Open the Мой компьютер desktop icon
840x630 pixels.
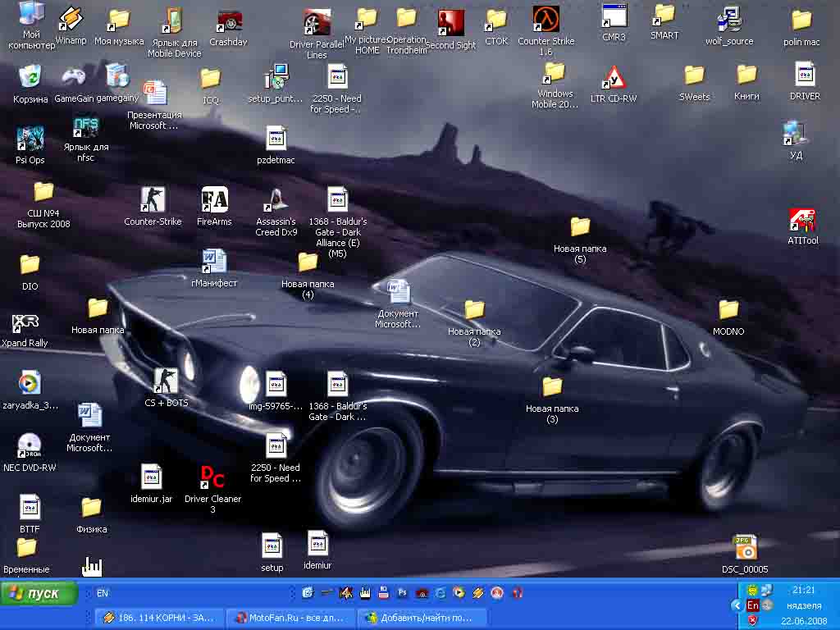[31, 14]
